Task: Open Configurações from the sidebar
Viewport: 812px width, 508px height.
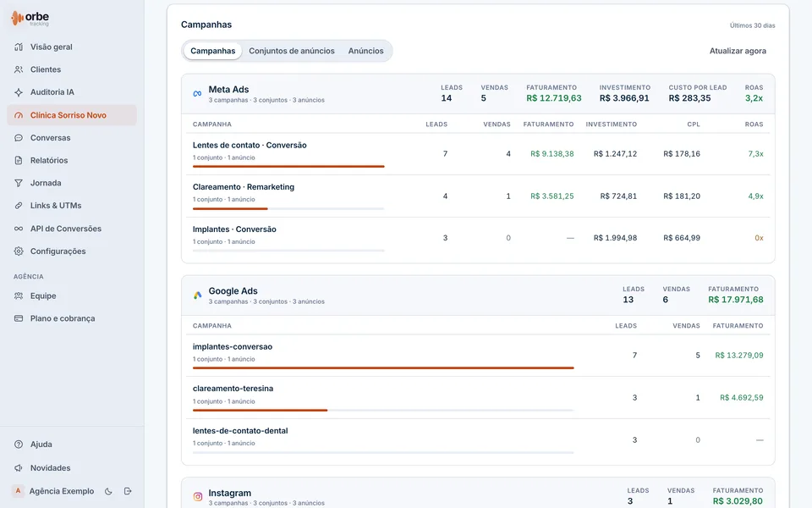Action: pos(72,251)
